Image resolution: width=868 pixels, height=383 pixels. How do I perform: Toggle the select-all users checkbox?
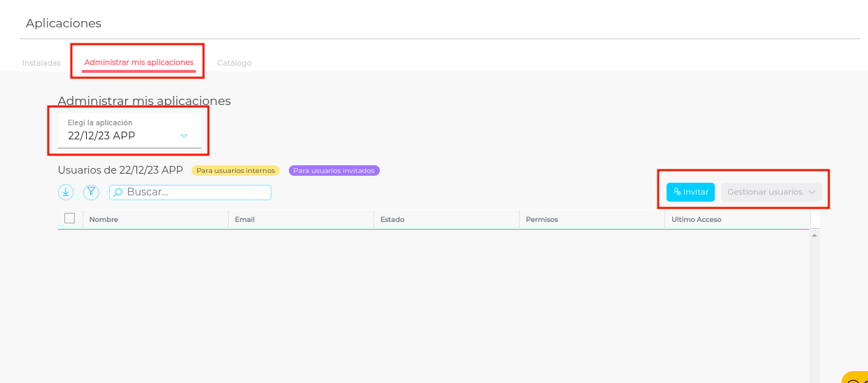coord(70,218)
